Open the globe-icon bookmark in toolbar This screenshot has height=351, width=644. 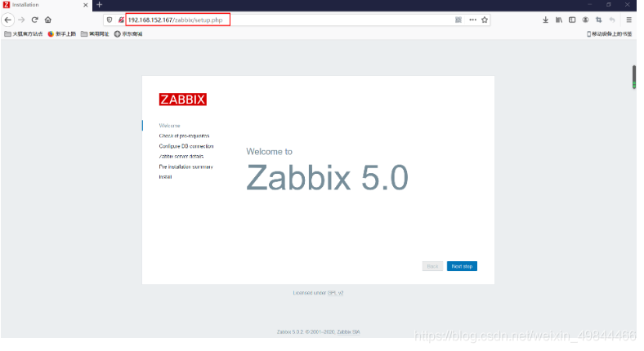[x=128, y=34]
